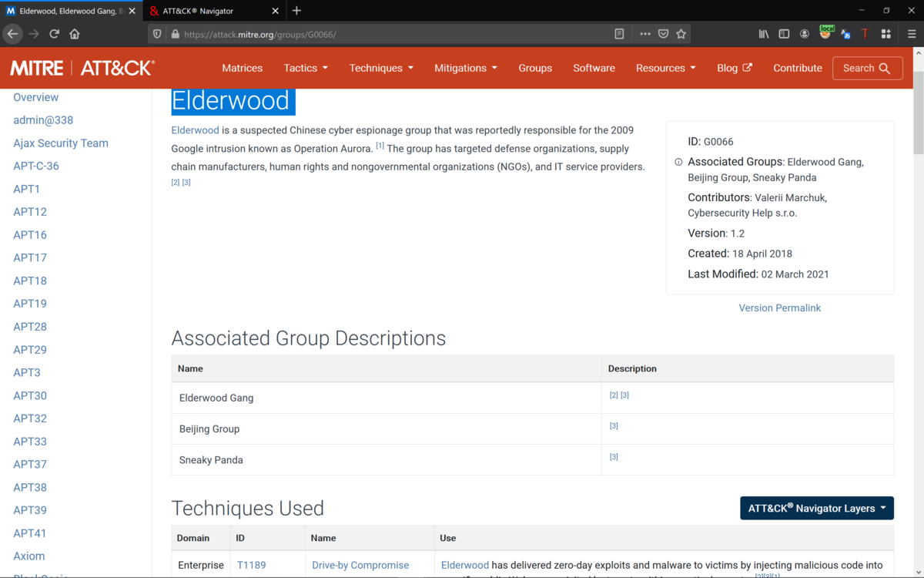Open the Blog external link

tap(735, 68)
